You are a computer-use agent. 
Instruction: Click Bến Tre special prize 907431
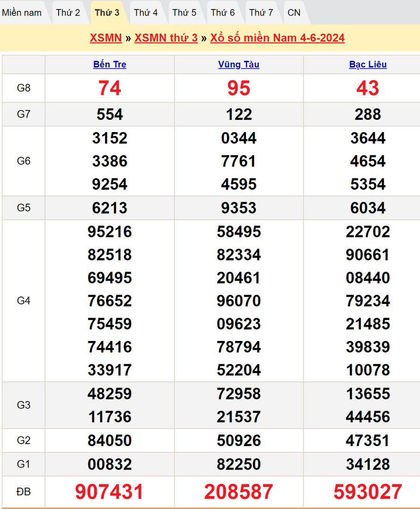coord(110,492)
